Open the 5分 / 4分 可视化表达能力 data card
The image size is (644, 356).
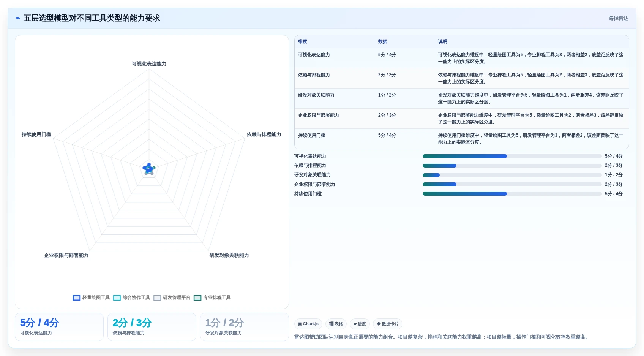pos(59,327)
